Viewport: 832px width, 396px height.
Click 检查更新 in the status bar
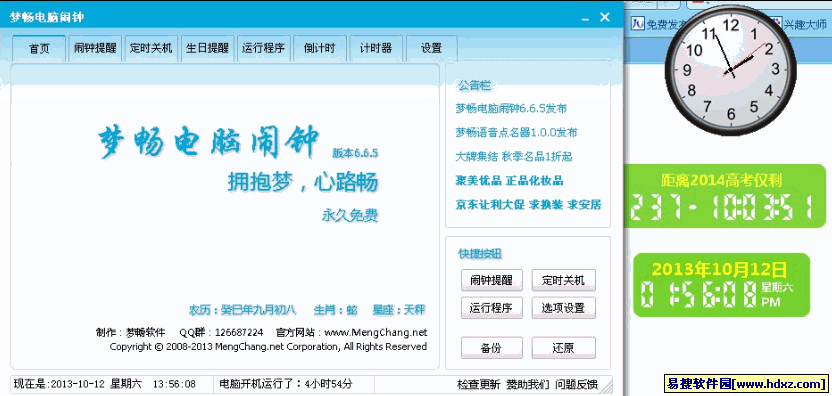click(478, 384)
